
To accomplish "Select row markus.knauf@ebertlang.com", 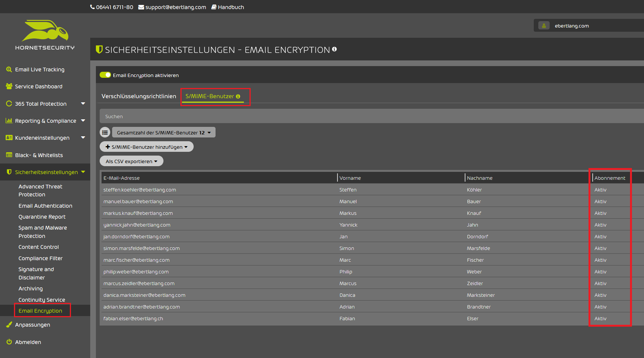I will pos(373,213).
